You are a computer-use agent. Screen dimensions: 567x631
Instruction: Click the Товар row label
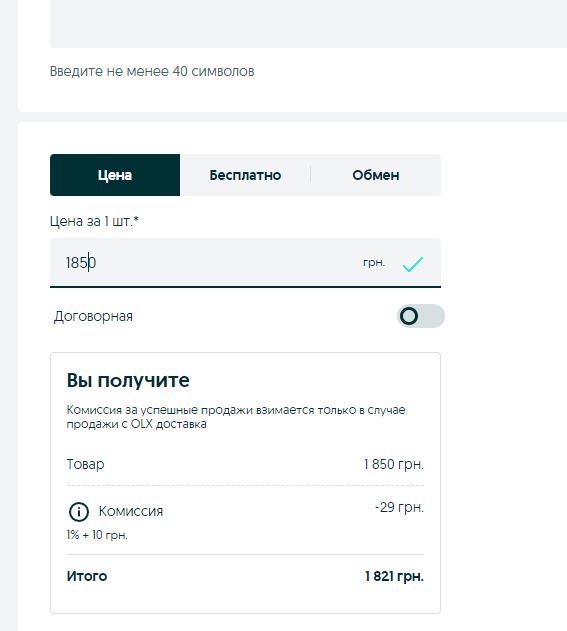click(85, 464)
